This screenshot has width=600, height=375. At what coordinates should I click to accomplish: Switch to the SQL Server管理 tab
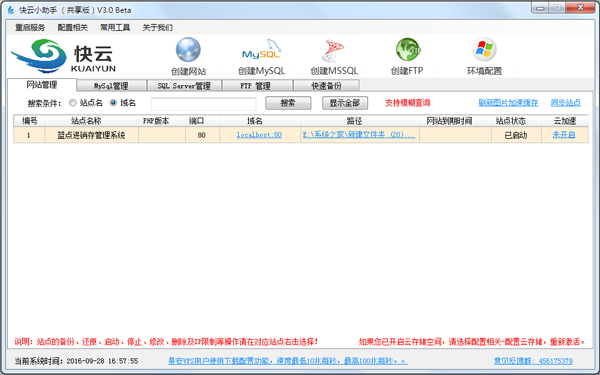point(184,86)
